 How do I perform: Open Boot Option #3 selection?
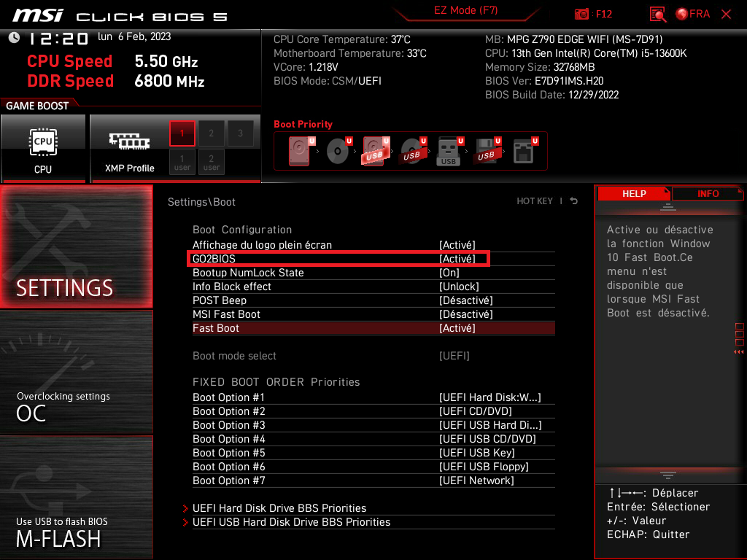373,425
